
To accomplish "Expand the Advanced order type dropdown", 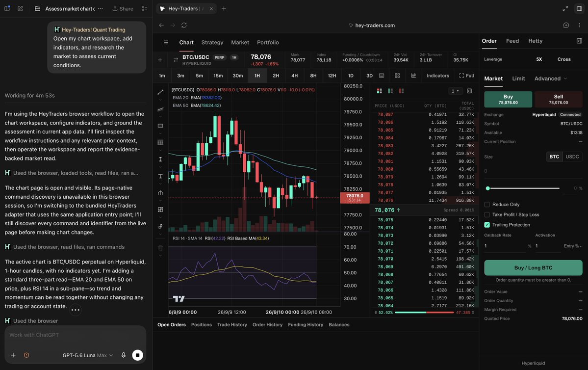I will click(551, 79).
